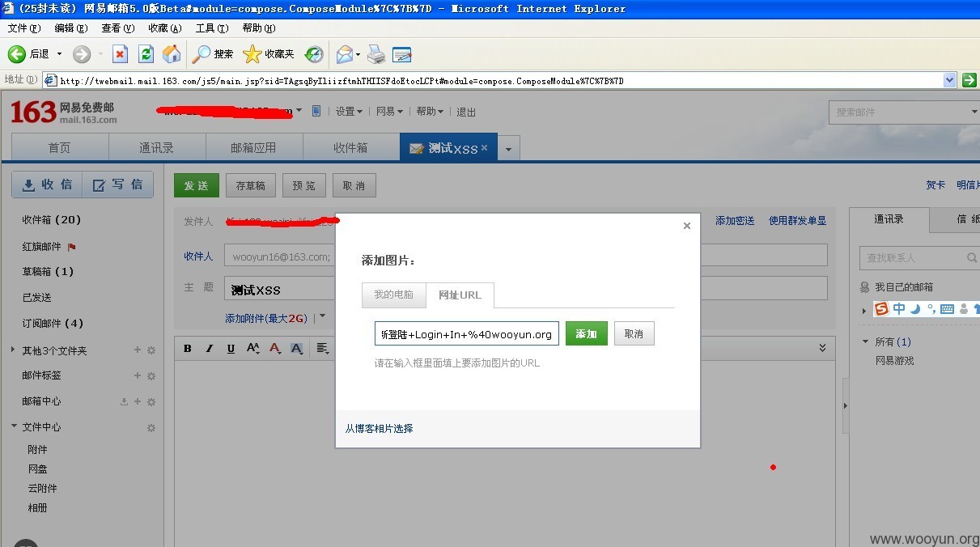980x547 pixels.
Task: Click the 从博客相片选择 link
Action: [380, 428]
